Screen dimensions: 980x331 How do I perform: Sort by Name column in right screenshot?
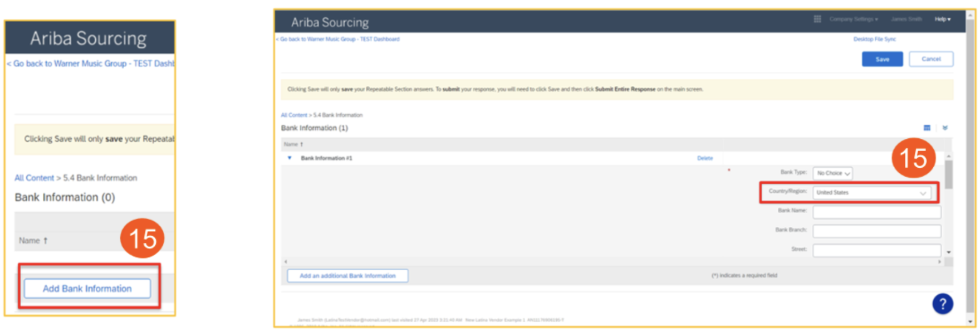[293, 144]
